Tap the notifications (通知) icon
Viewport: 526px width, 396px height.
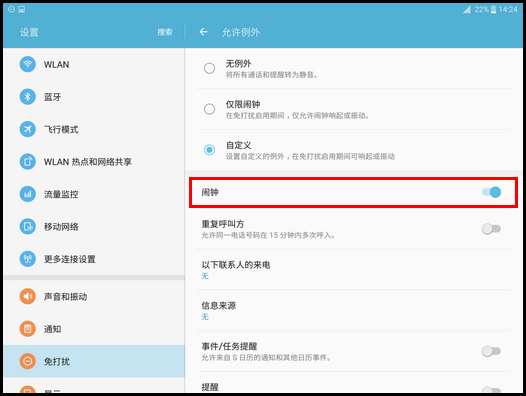click(x=28, y=329)
